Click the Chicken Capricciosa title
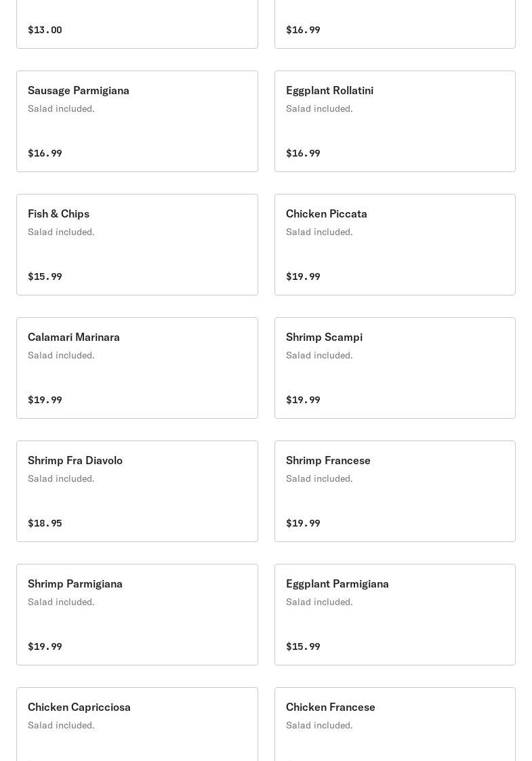The height and width of the screenshot is (761, 532). 79,707
